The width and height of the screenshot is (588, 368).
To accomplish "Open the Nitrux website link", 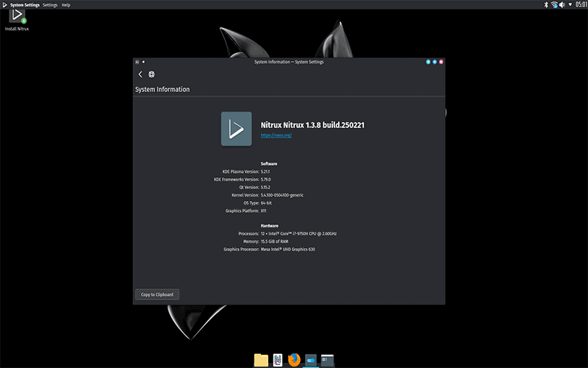I will (276, 135).
